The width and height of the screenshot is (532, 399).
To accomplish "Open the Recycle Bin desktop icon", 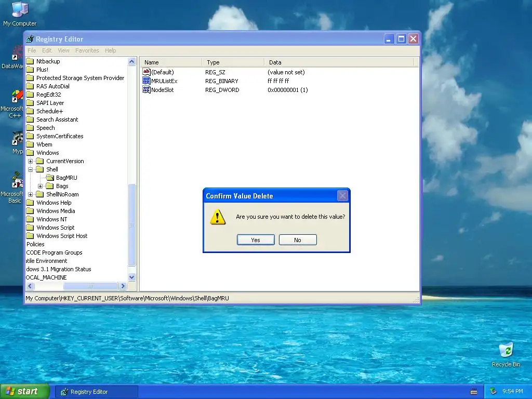I will pyautogui.click(x=506, y=355).
